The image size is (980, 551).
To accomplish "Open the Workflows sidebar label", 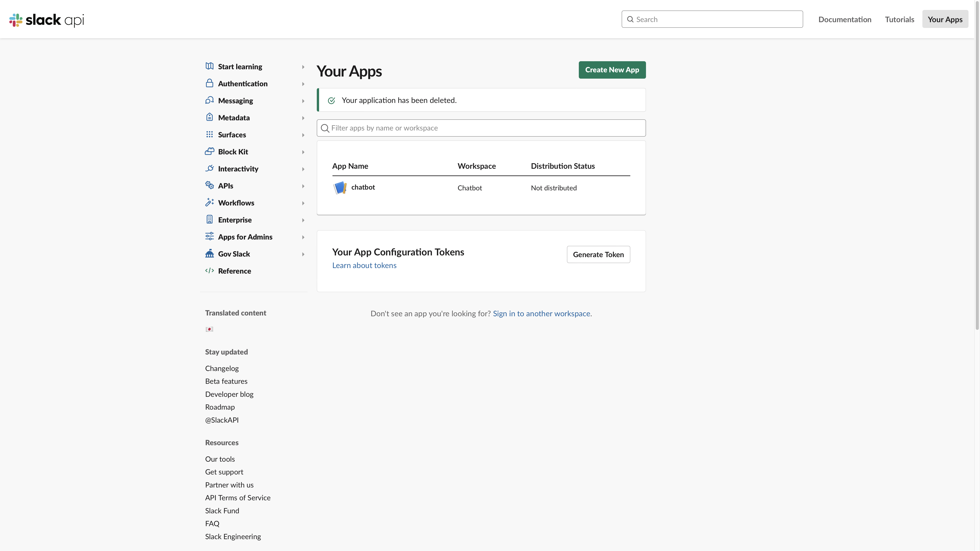I will tap(236, 203).
